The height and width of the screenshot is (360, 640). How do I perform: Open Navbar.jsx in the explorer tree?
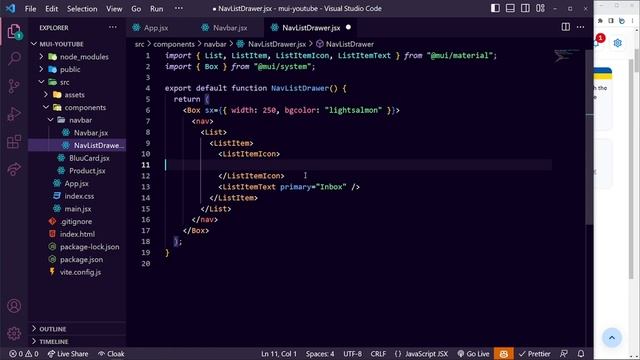91,133
